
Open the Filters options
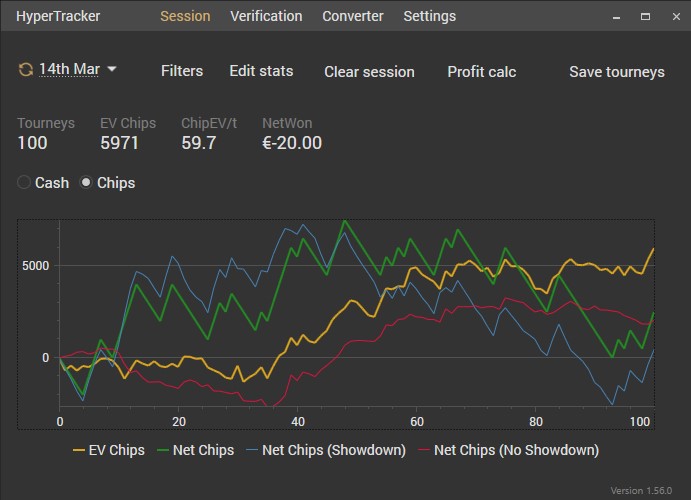(182, 71)
